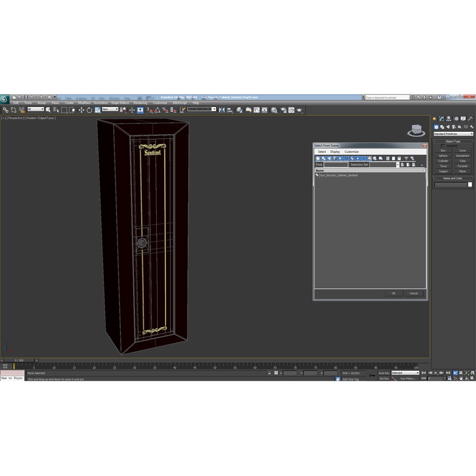This screenshot has width=476, height=476.
Task: Open the reference coordinate 'View' dropdown
Action: [110, 109]
